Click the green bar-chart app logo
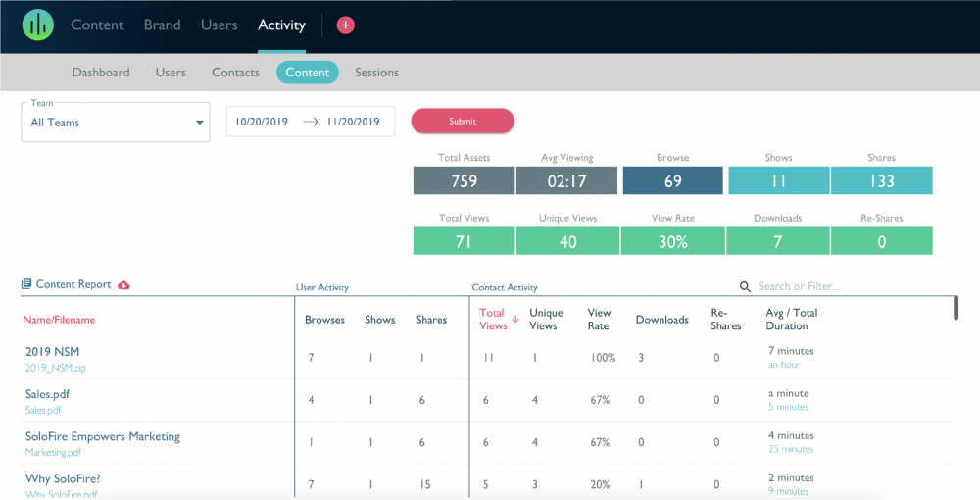Viewport: 980px width, 500px height. 38,25
